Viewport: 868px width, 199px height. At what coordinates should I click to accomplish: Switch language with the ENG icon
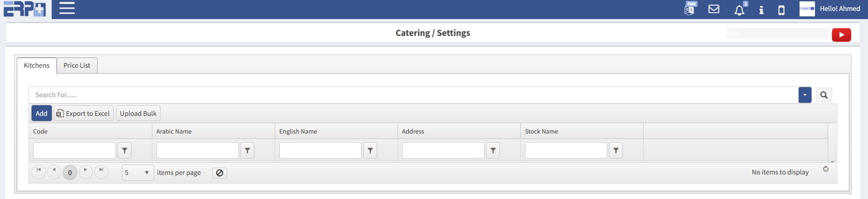(x=689, y=9)
